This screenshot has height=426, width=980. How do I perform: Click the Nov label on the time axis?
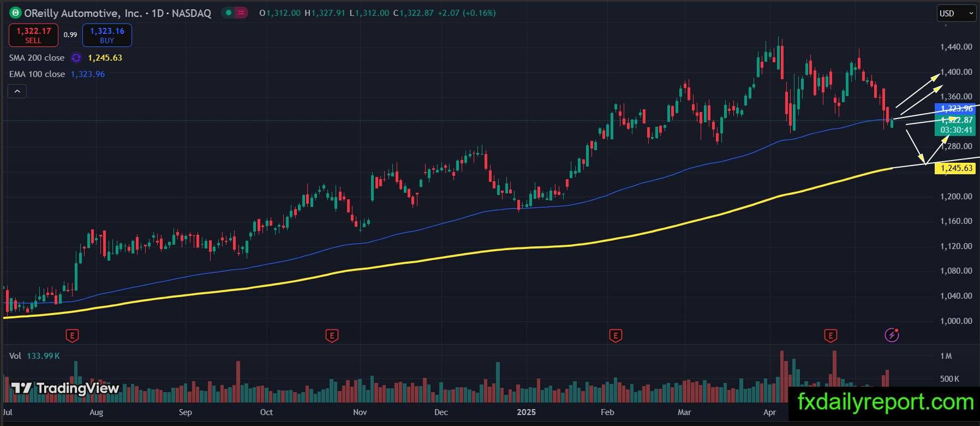coord(360,412)
